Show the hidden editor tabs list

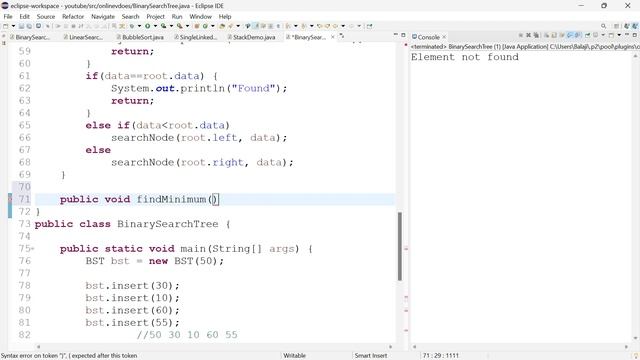click(x=342, y=36)
